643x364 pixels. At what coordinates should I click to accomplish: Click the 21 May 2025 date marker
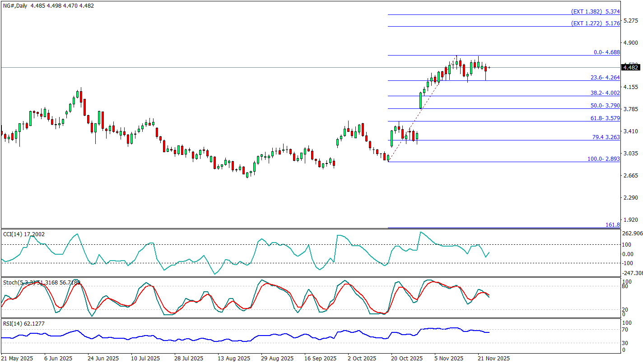pos(17,358)
